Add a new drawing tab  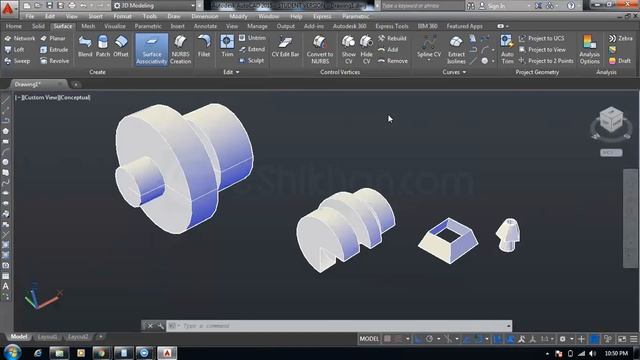76,85
